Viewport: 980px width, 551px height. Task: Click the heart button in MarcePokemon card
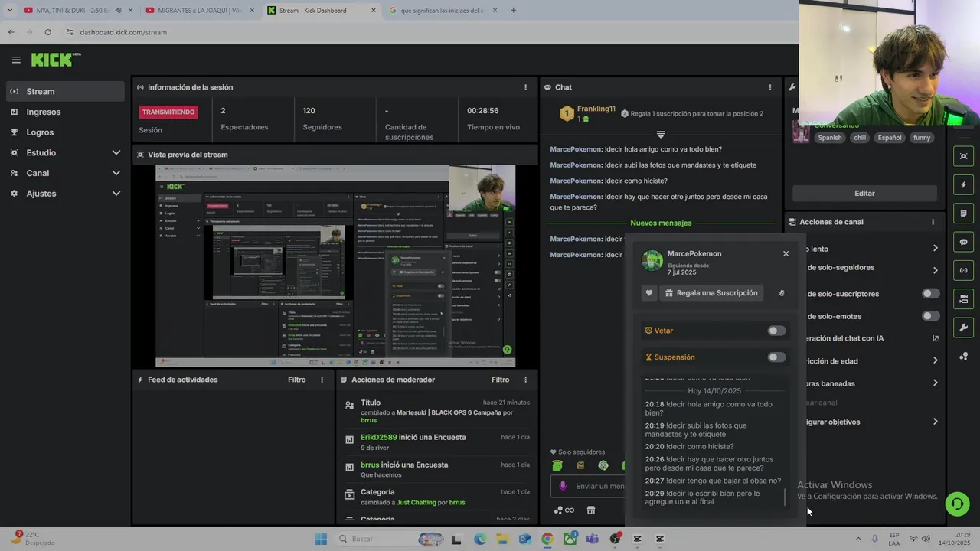tap(649, 293)
